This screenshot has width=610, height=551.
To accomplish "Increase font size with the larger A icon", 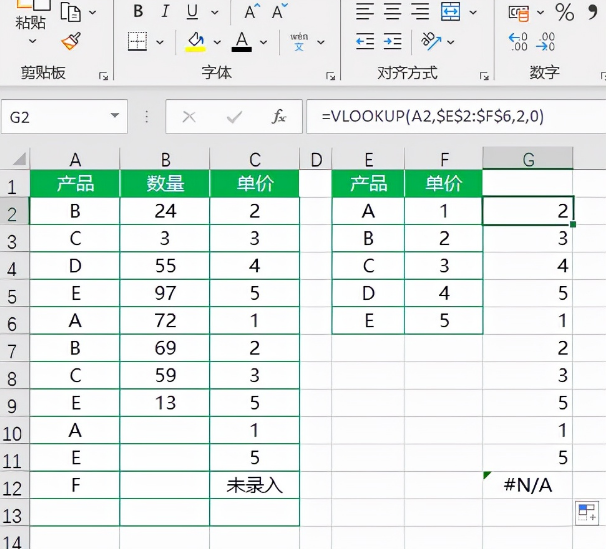I will [x=251, y=11].
